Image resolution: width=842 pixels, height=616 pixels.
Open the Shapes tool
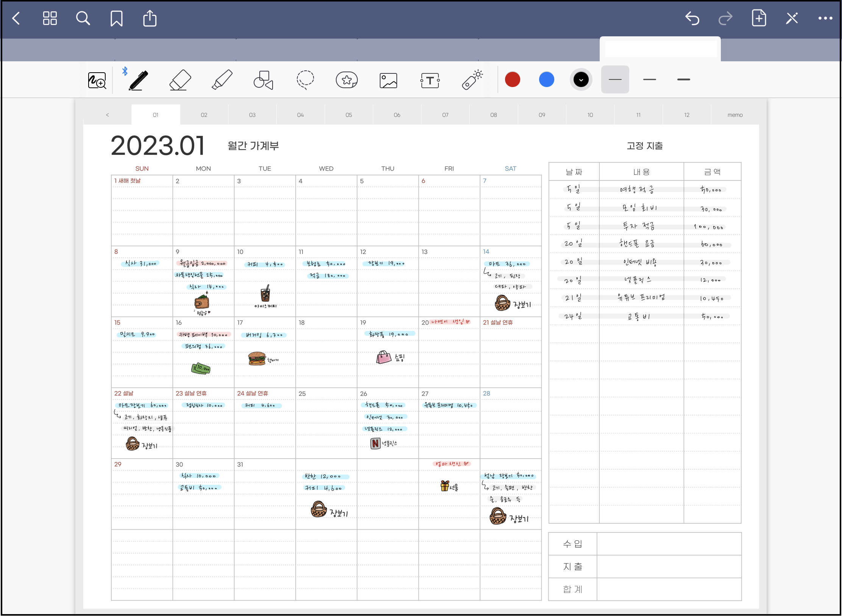click(x=264, y=80)
